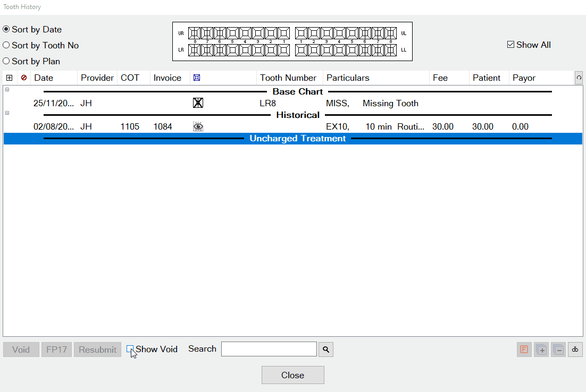This screenshot has width=586, height=392.
Task: Uncheck the Show All checkbox
Action: point(510,45)
